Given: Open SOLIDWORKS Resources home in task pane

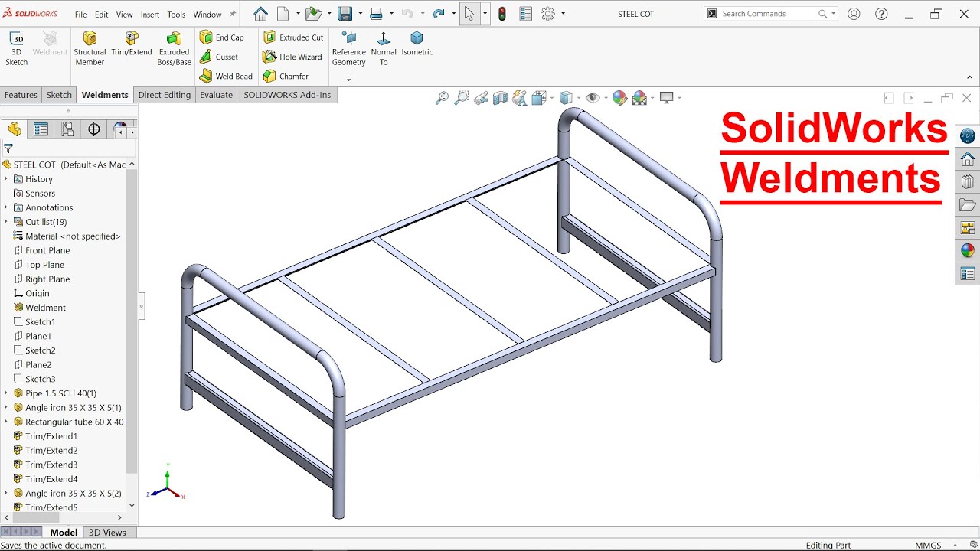Looking at the screenshot, I should pyautogui.click(x=968, y=159).
